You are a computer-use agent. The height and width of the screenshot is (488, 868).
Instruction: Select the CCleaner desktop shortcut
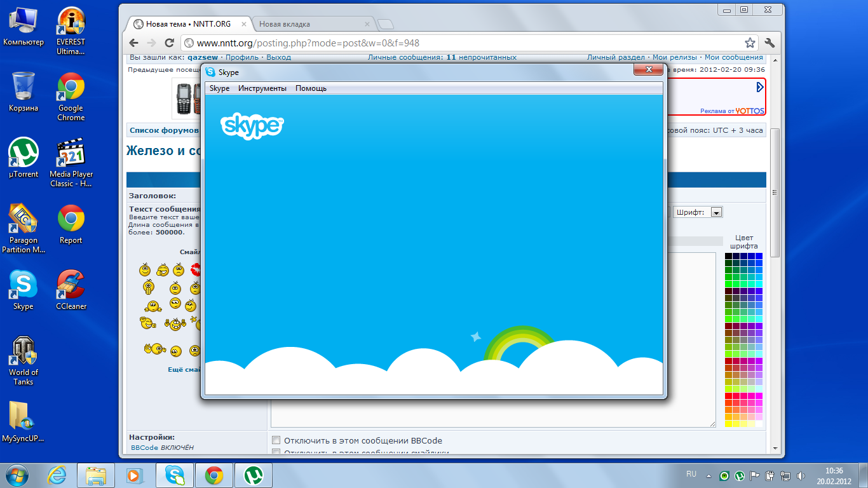tap(71, 290)
